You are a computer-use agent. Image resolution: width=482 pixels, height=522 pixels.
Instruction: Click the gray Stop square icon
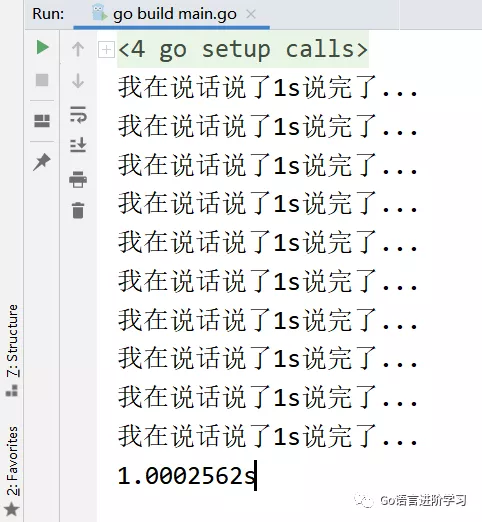point(42,80)
